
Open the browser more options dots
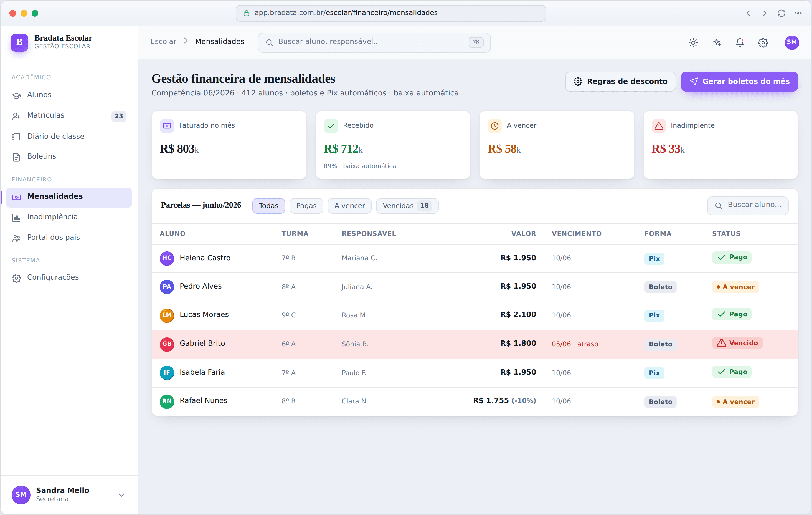pyautogui.click(x=798, y=13)
